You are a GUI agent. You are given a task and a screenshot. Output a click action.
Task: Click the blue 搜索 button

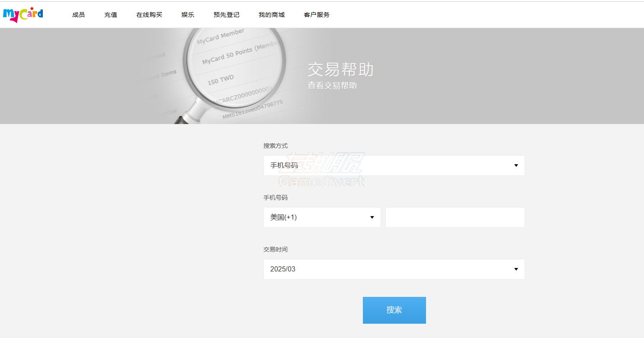click(x=394, y=310)
